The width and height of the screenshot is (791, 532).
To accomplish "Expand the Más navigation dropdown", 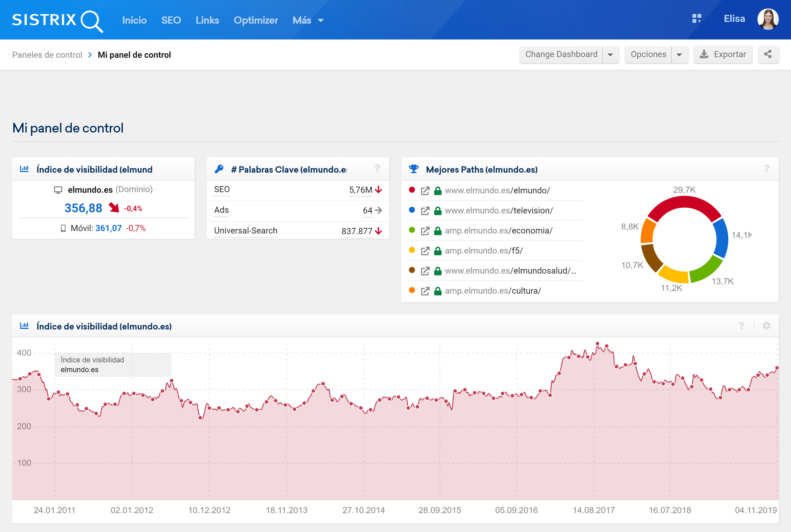I will point(308,19).
